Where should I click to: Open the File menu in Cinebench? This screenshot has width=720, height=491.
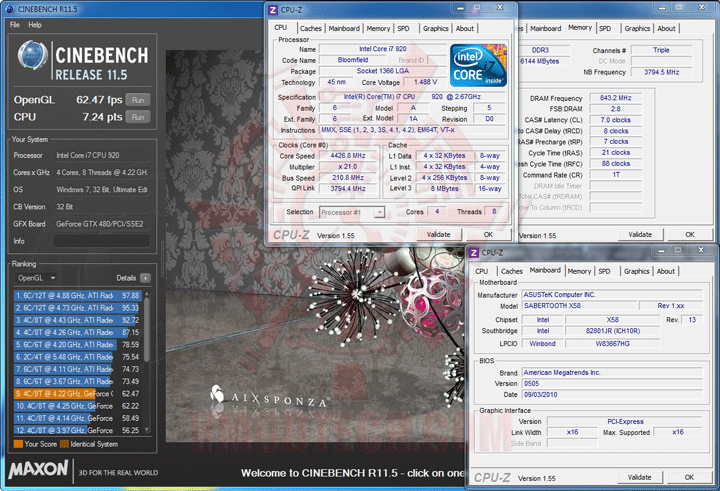tap(15, 25)
